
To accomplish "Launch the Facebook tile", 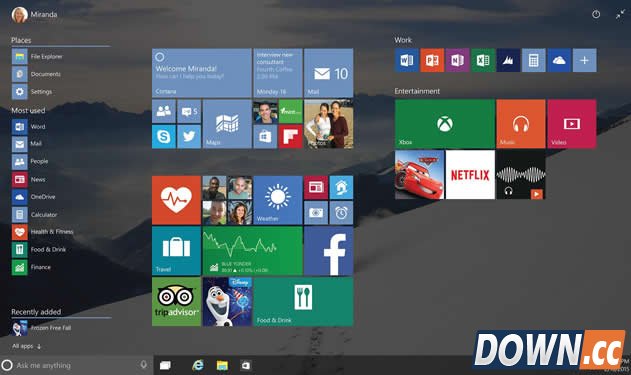I will [329, 251].
